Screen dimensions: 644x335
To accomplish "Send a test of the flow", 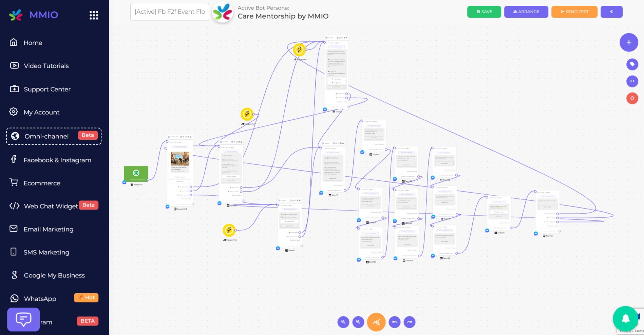I will [574, 12].
